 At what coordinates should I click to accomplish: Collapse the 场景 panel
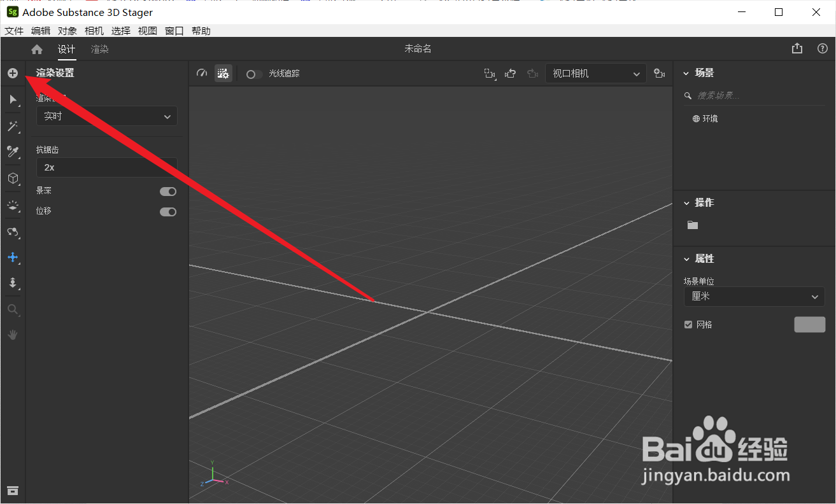coord(686,73)
